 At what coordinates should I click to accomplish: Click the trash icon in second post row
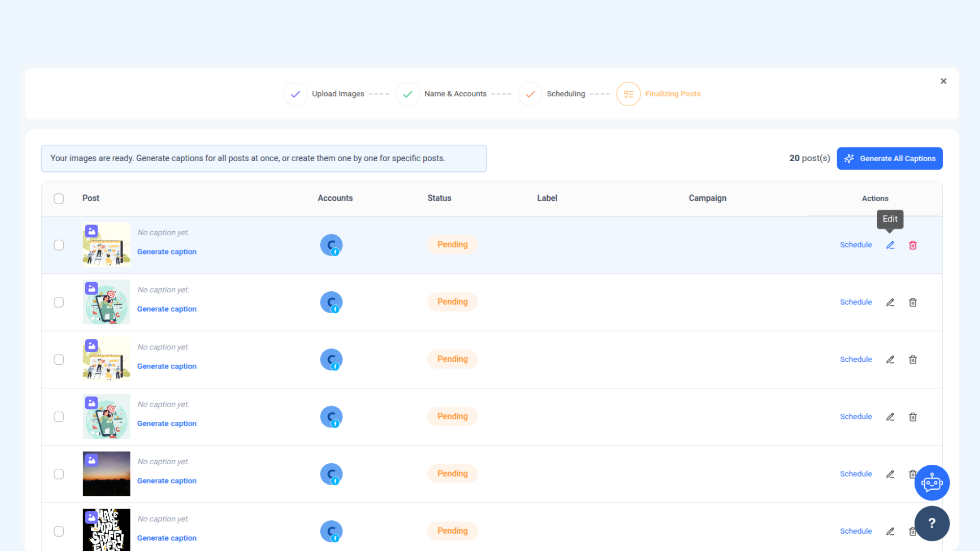click(913, 303)
